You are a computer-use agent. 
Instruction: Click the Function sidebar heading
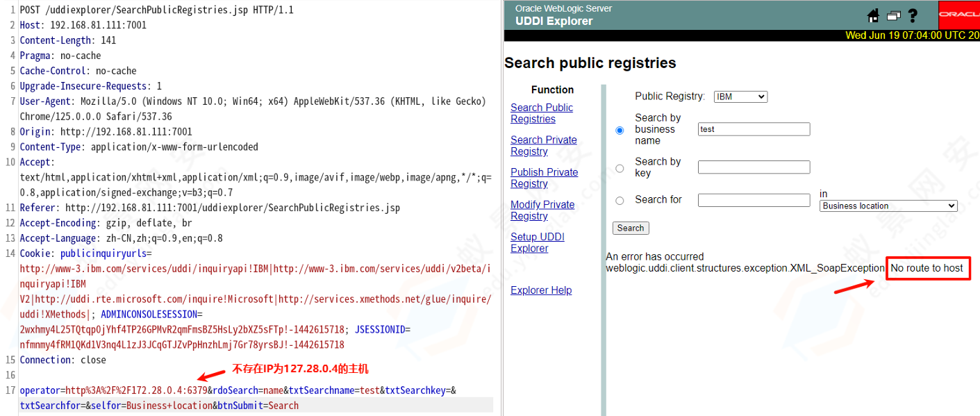(553, 90)
